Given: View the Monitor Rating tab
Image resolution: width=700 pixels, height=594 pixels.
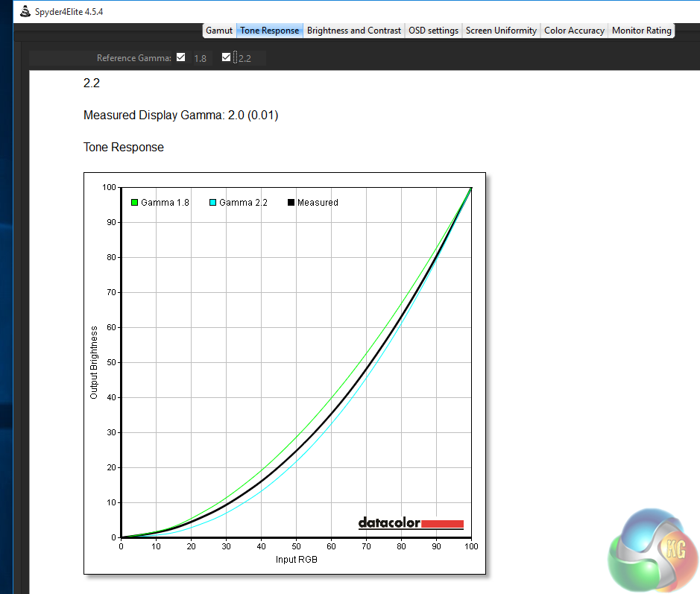Looking at the screenshot, I should [641, 31].
